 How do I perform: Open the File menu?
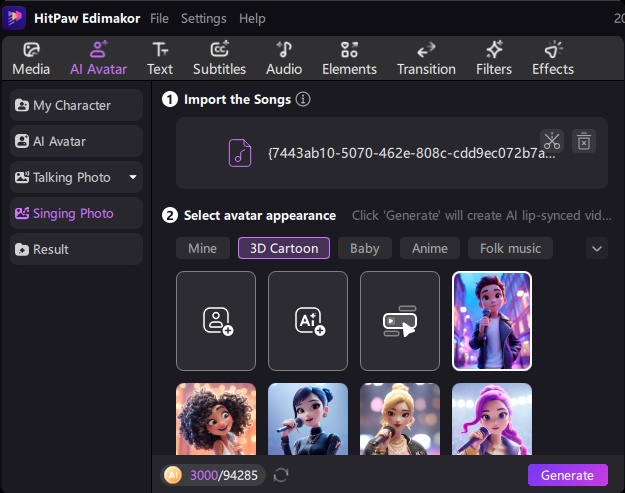159,18
